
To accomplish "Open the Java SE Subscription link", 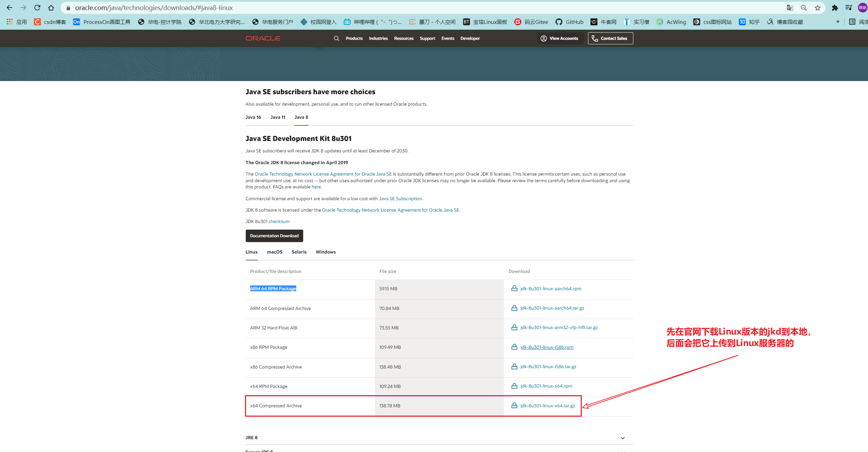I will [400, 199].
